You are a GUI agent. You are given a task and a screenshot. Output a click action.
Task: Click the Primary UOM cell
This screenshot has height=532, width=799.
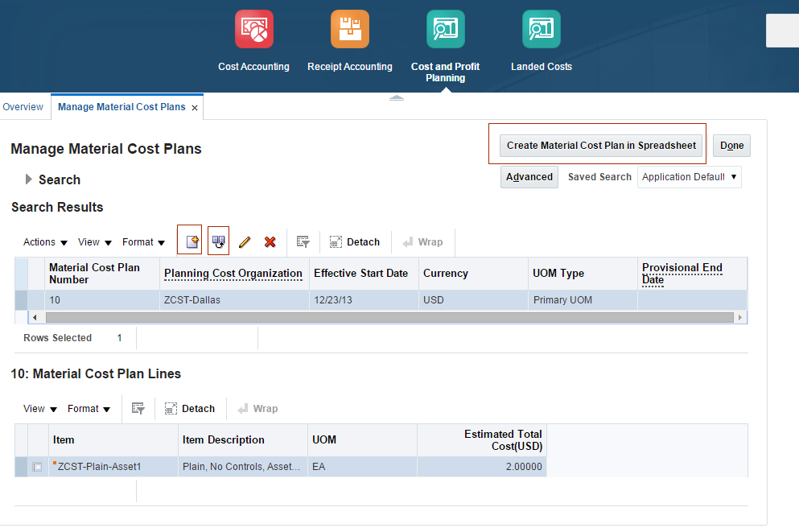[583, 300]
